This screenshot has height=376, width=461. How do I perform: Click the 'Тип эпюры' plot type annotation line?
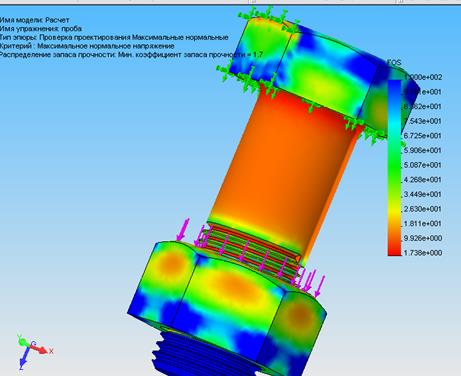coord(114,37)
